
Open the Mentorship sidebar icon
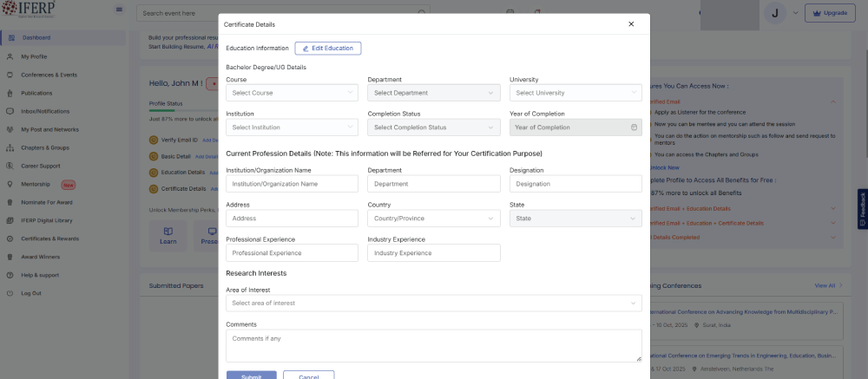[10, 184]
